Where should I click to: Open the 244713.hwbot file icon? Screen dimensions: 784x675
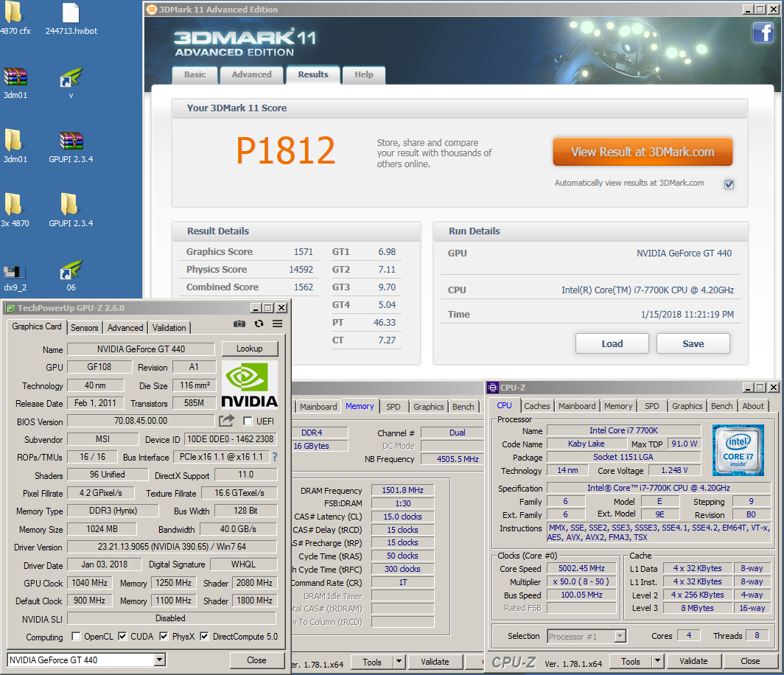point(71,18)
